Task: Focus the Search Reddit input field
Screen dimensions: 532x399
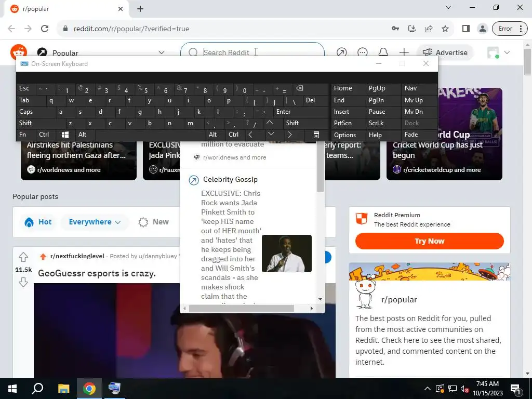Action: pyautogui.click(x=252, y=52)
